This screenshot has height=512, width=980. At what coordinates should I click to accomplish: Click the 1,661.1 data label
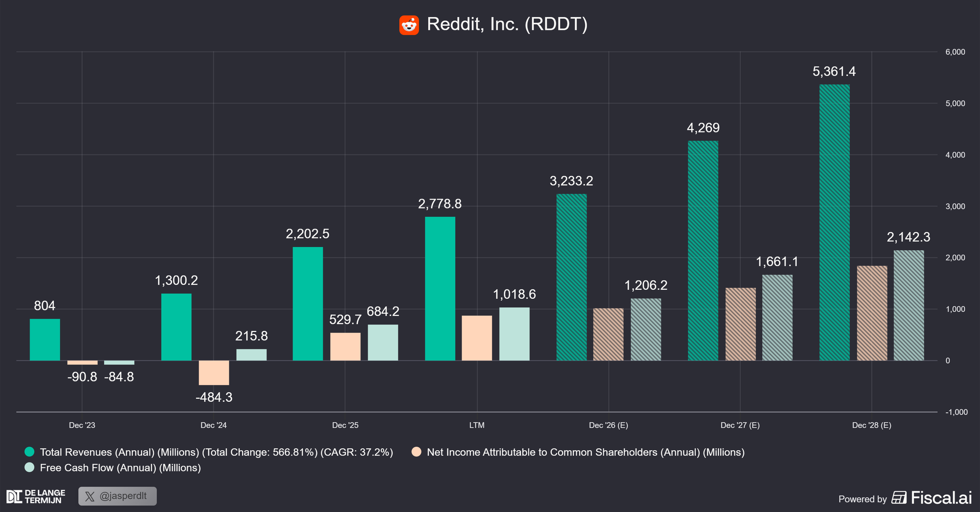pyautogui.click(x=777, y=262)
